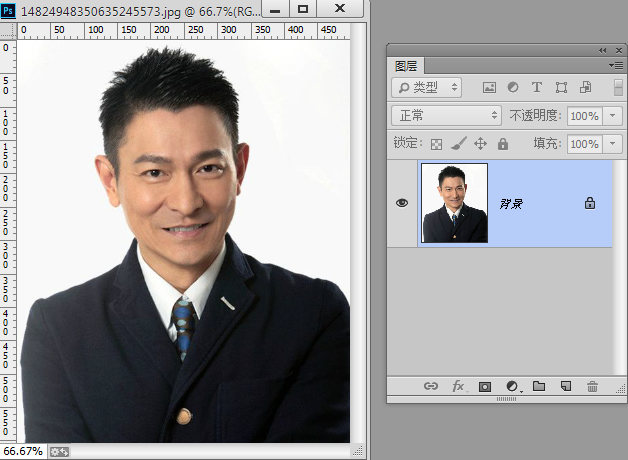Click the 66.67% zoom level field
628x460 pixels.
(23, 451)
